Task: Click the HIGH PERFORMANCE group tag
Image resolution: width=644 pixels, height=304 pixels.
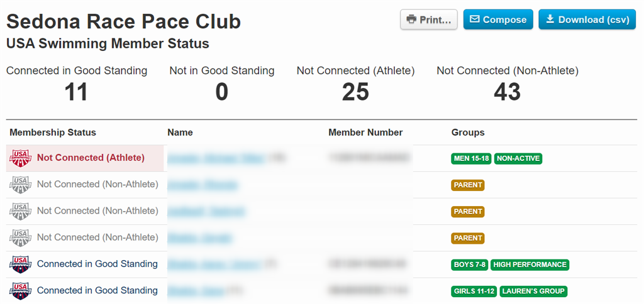Action: pos(530,265)
